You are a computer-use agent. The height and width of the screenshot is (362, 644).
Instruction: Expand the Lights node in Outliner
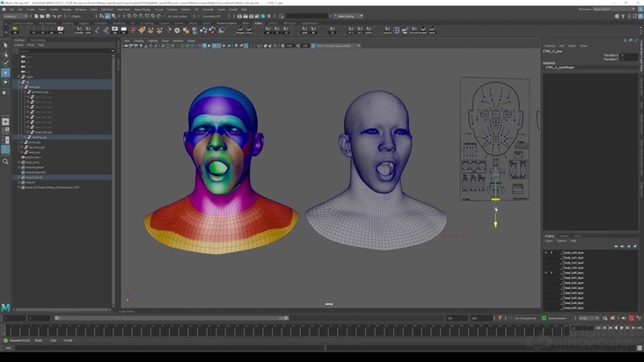click(x=18, y=76)
